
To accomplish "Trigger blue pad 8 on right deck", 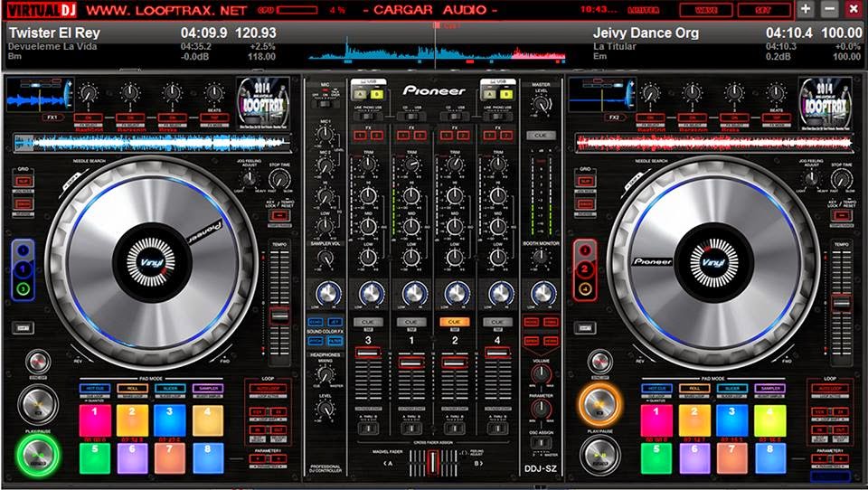I will click(x=770, y=458).
